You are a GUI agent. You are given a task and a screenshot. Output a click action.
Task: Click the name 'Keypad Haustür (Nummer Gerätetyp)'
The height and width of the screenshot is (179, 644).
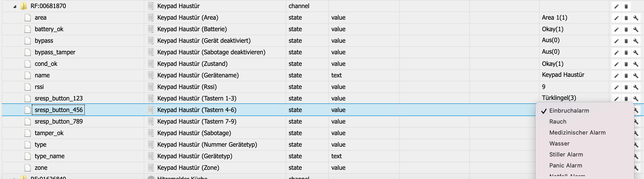point(207,145)
